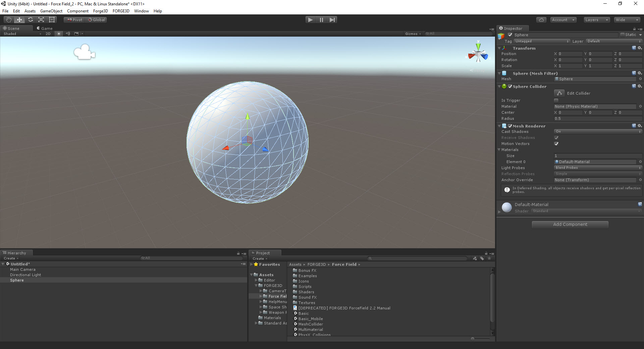Toggle scene lighting sun icon
Viewport: 644px width, 349px height.
tap(59, 34)
